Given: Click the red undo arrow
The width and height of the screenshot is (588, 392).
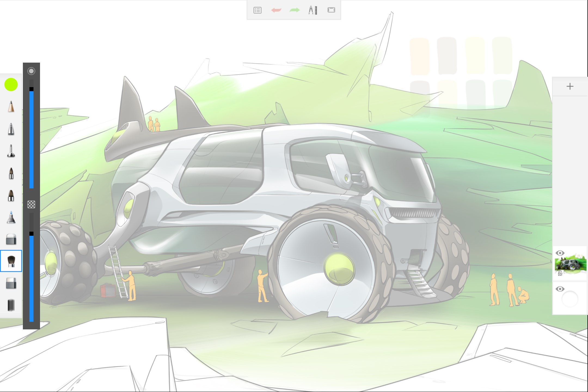Looking at the screenshot, I should pos(276,10).
